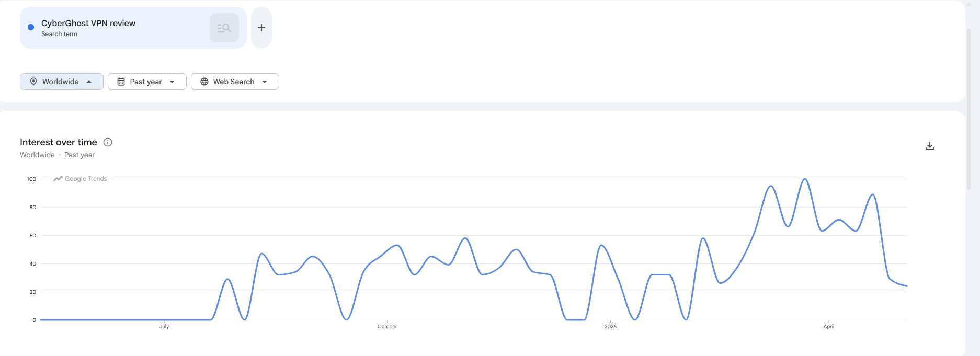
Task: Click the April label on the chart axis
Action: (x=829, y=326)
